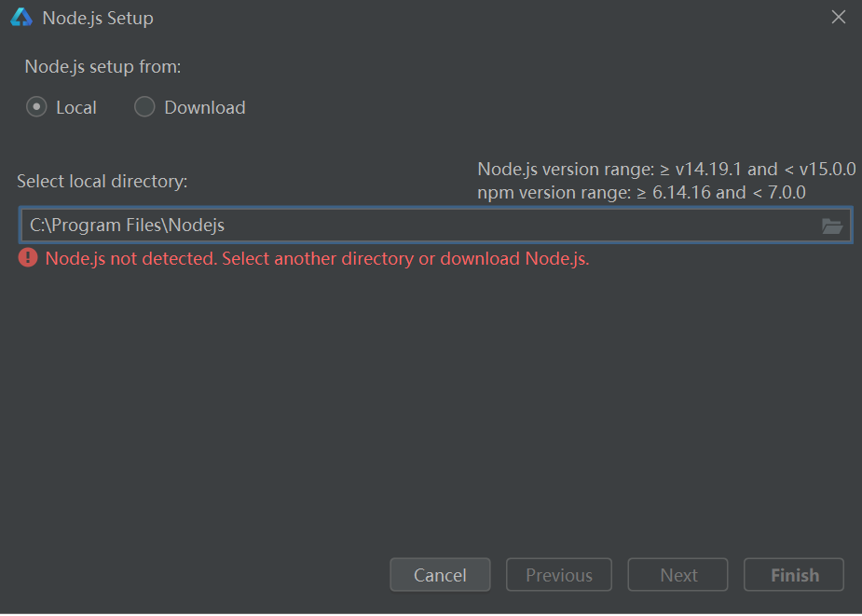Click the 'Node.js not detected' error message

[317, 258]
